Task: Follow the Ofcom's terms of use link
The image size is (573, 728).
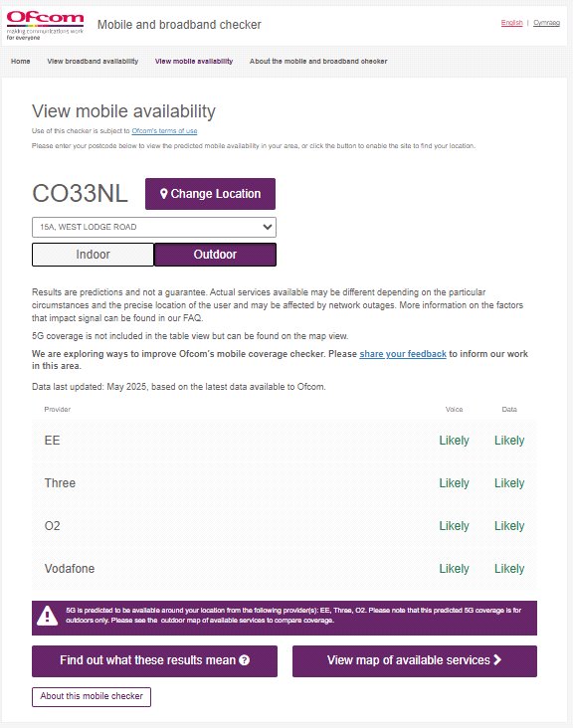Action: click(164, 131)
